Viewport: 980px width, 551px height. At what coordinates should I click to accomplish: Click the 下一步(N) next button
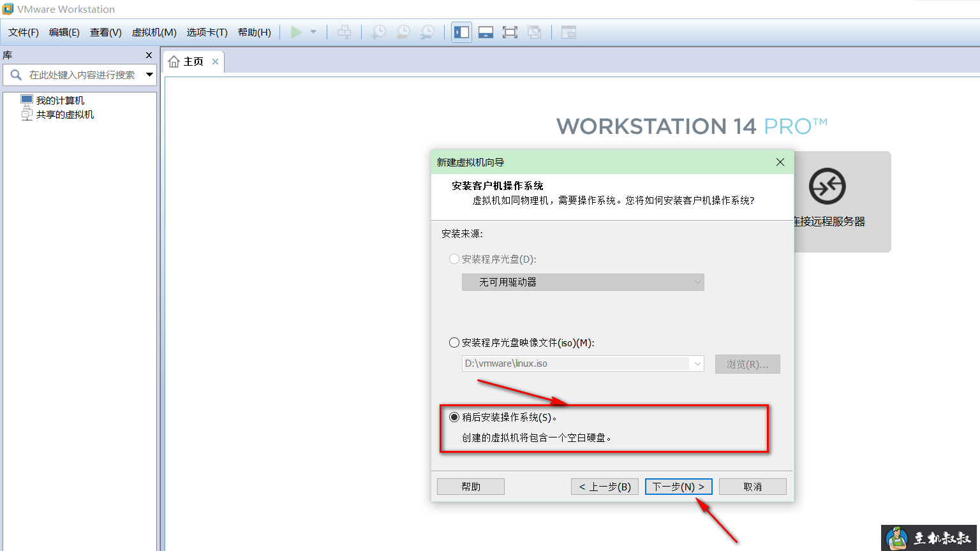pos(679,487)
